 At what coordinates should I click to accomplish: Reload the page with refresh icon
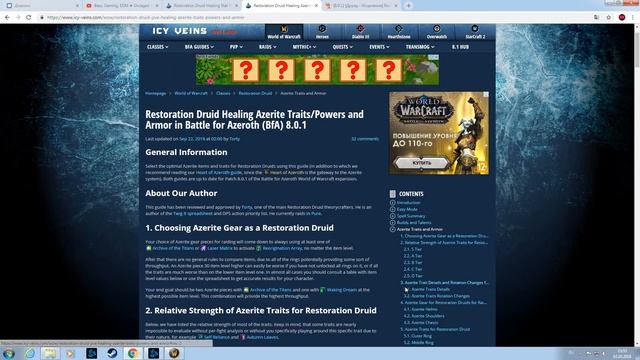29,18
